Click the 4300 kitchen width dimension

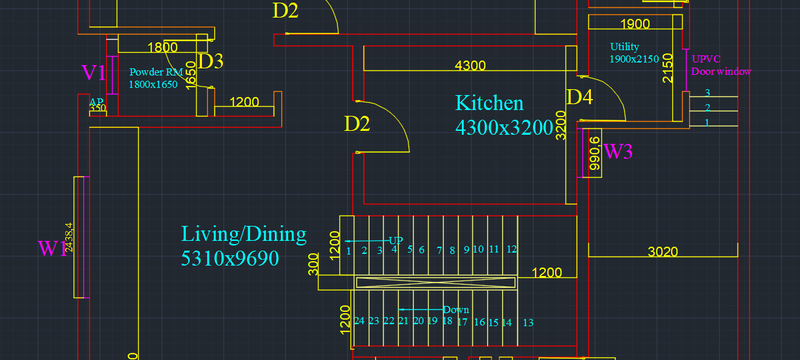(x=470, y=66)
